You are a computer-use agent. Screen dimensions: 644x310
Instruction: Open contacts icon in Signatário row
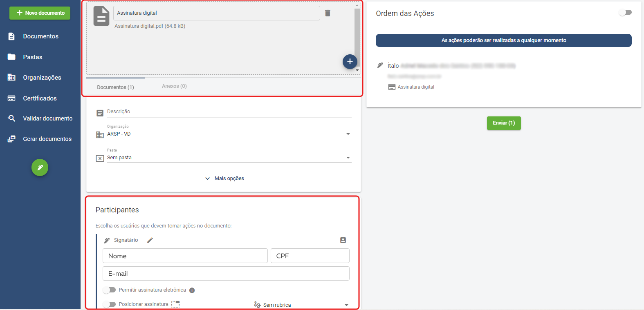click(x=343, y=240)
